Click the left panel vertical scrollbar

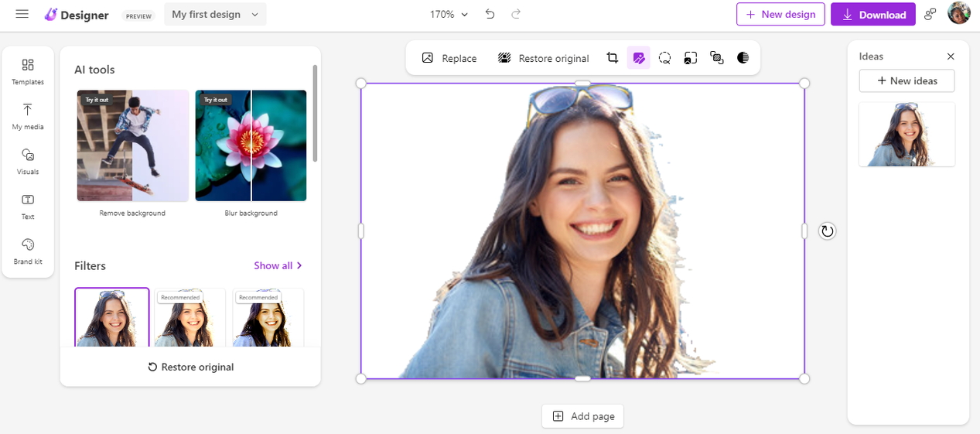tap(315, 113)
